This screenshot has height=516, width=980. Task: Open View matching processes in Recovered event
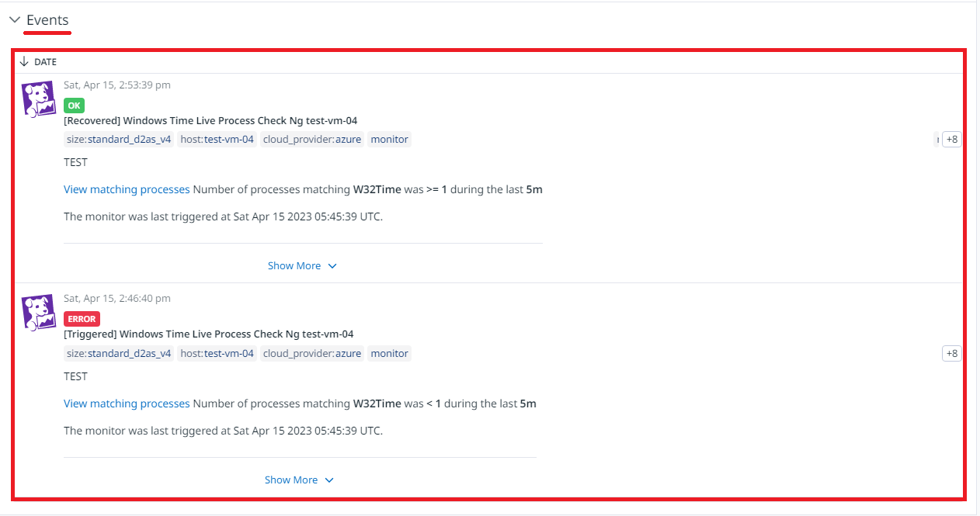[x=127, y=189]
